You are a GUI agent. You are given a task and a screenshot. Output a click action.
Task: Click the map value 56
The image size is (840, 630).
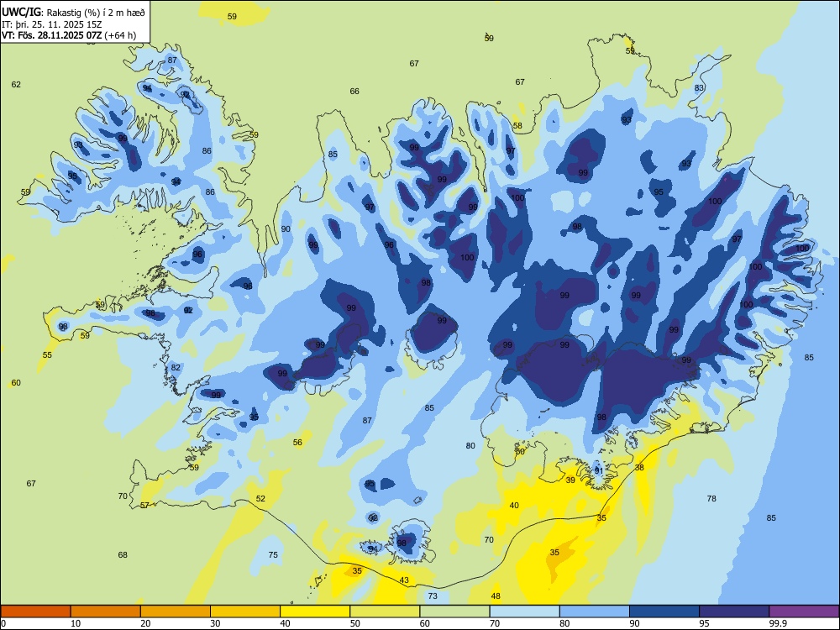(x=298, y=442)
